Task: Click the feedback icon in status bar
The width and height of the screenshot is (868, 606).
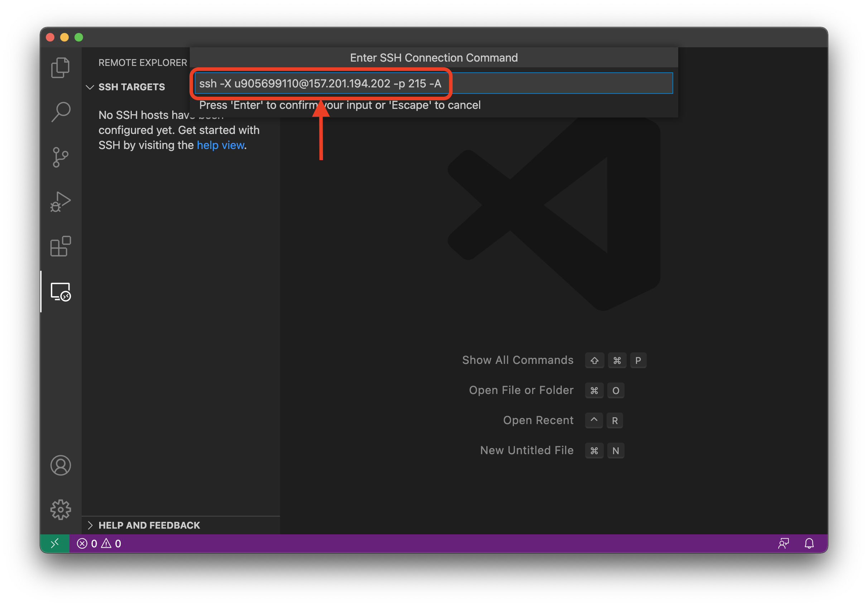Action: click(783, 544)
